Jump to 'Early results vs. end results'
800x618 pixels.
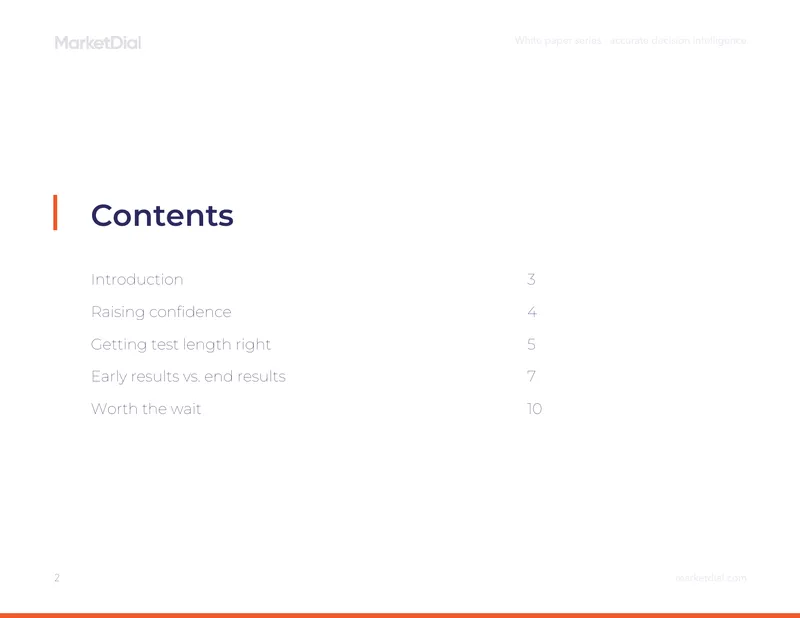pyautogui.click(x=188, y=376)
